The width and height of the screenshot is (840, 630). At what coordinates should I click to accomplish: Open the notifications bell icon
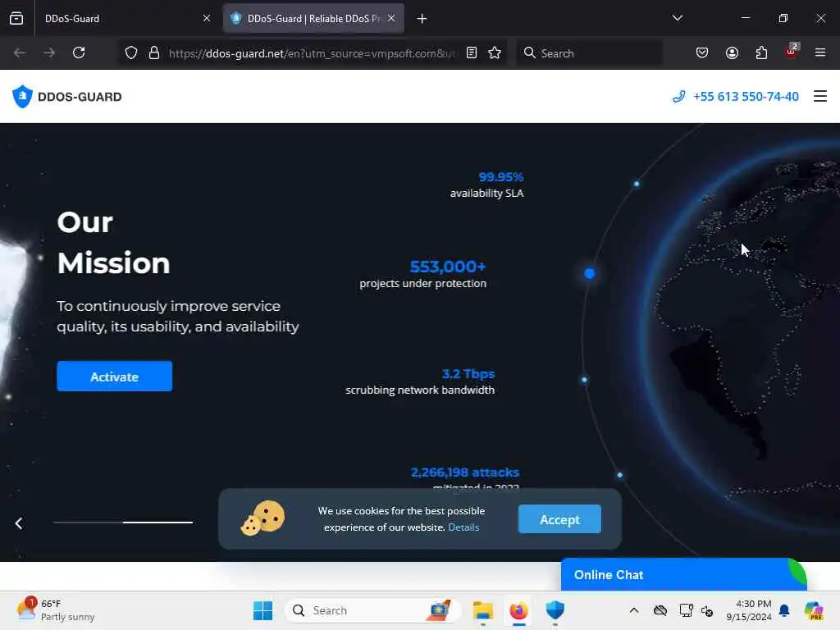click(784, 610)
